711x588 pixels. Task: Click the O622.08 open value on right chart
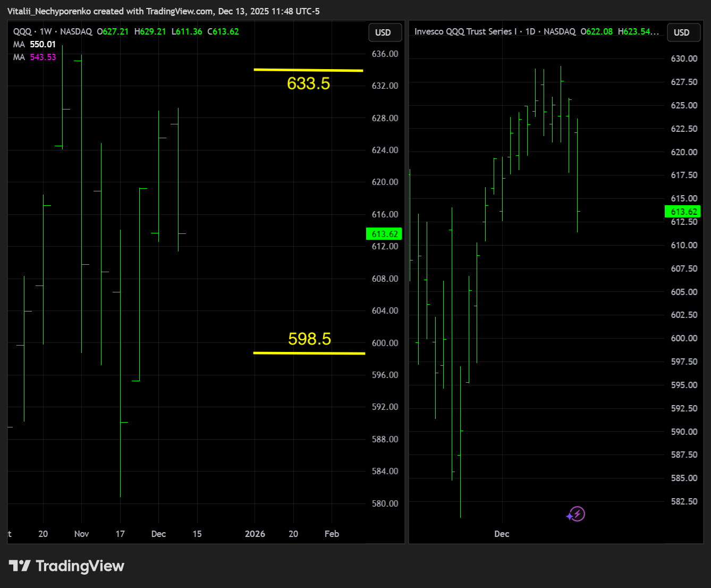tap(596, 32)
